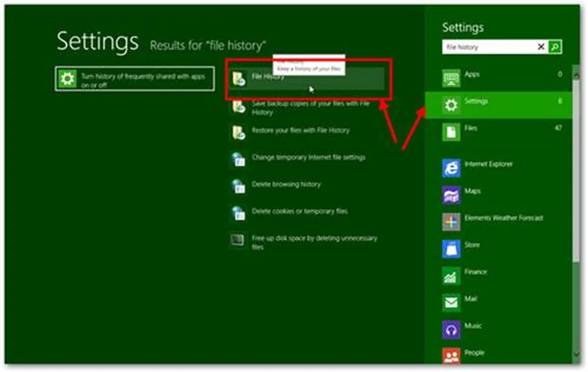Filter results by Files
Screen dimensions: 588x372
498,132
